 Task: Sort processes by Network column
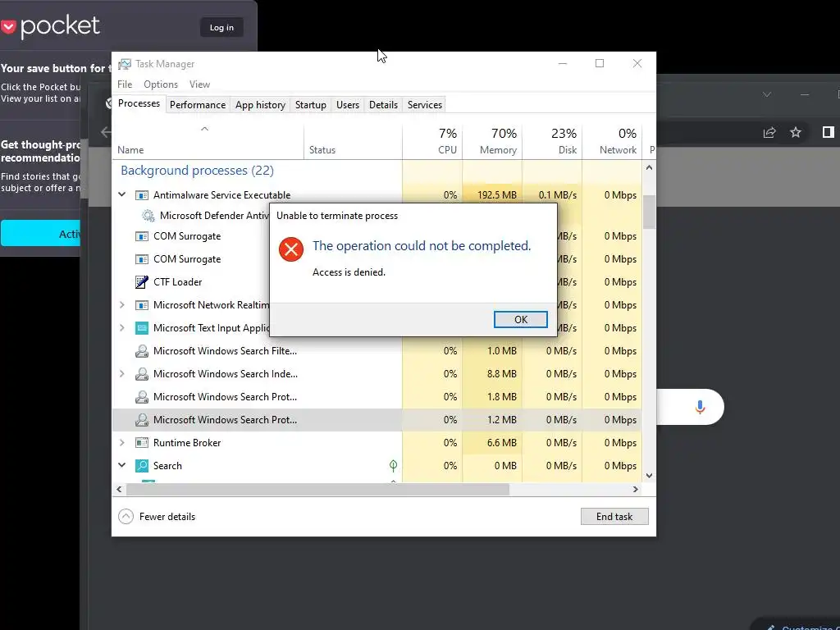pos(612,141)
